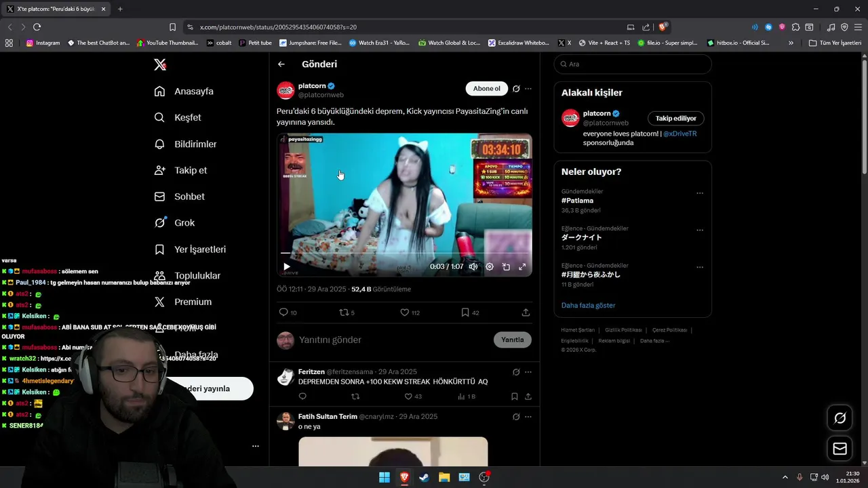Click the Brave Shields icon in address bar
Image resolution: width=868 pixels, height=488 pixels.
(663, 27)
